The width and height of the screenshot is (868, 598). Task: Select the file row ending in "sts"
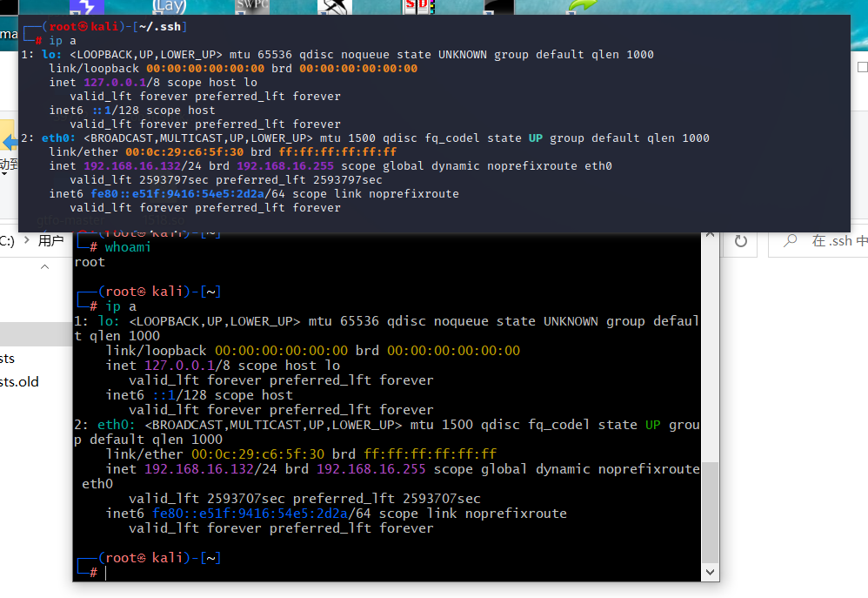7,359
